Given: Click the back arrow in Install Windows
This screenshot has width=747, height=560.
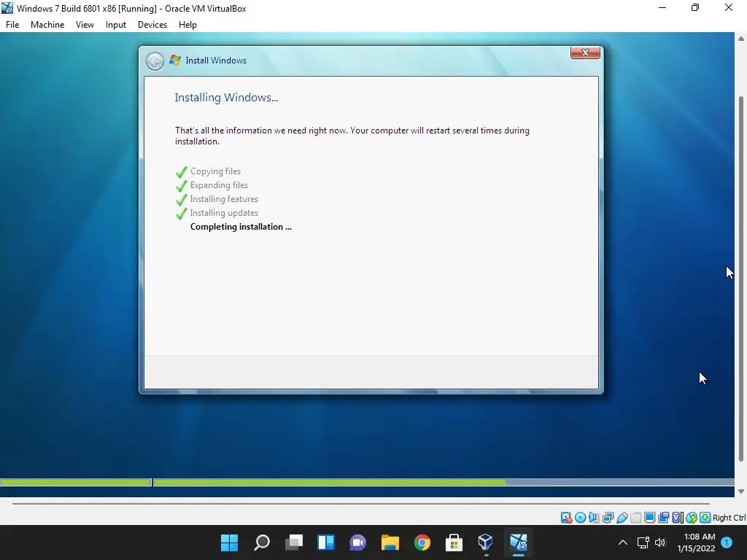Looking at the screenshot, I should coord(155,61).
